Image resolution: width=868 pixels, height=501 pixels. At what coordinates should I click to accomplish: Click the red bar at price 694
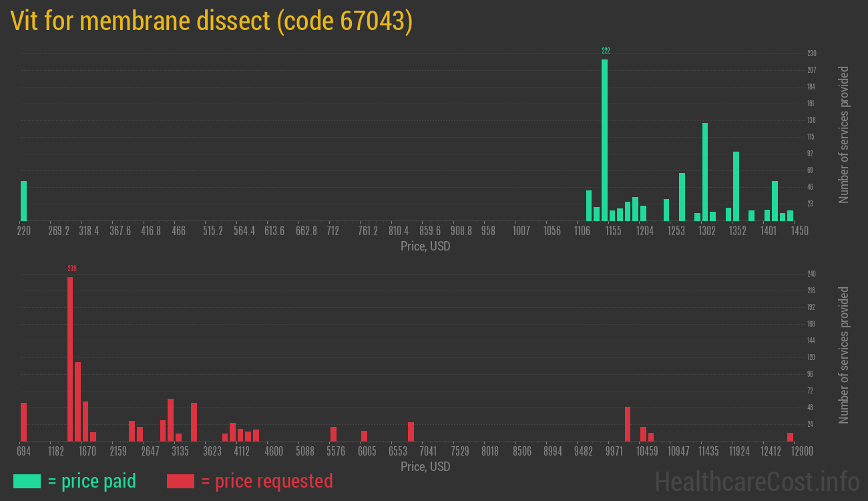pyautogui.click(x=23, y=422)
